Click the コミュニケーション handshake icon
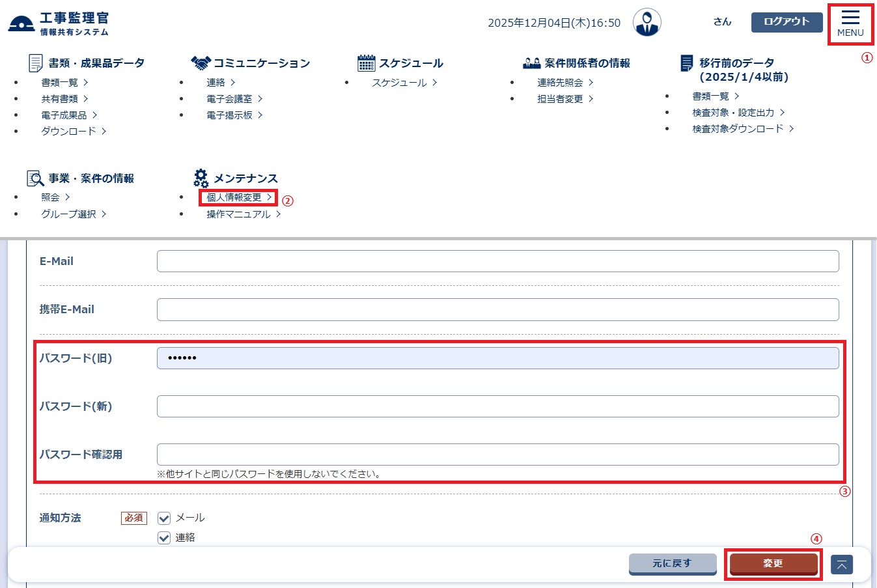 pyautogui.click(x=201, y=63)
